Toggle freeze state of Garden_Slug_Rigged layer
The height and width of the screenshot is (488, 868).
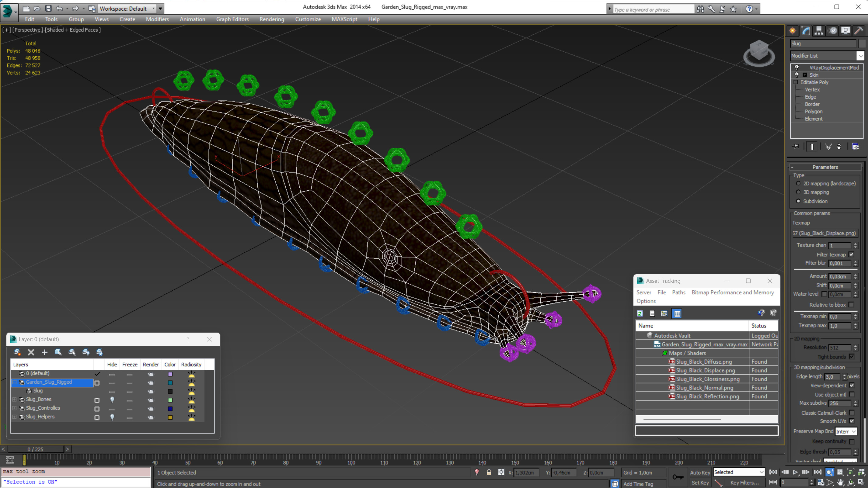click(x=129, y=382)
